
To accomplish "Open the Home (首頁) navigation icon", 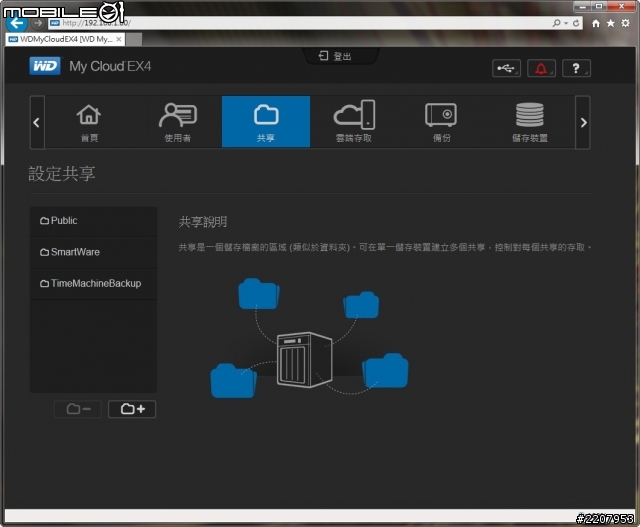I will 89,122.
